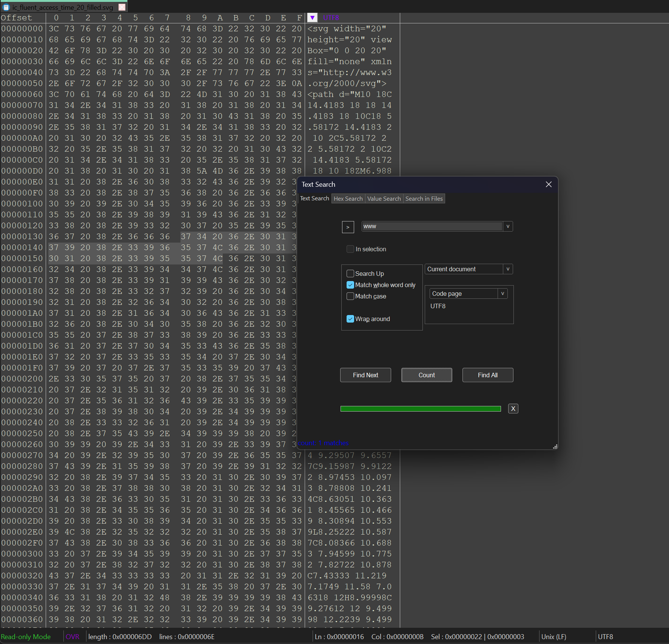Click the Ln offset indicator in status bar

click(x=339, y=636)
